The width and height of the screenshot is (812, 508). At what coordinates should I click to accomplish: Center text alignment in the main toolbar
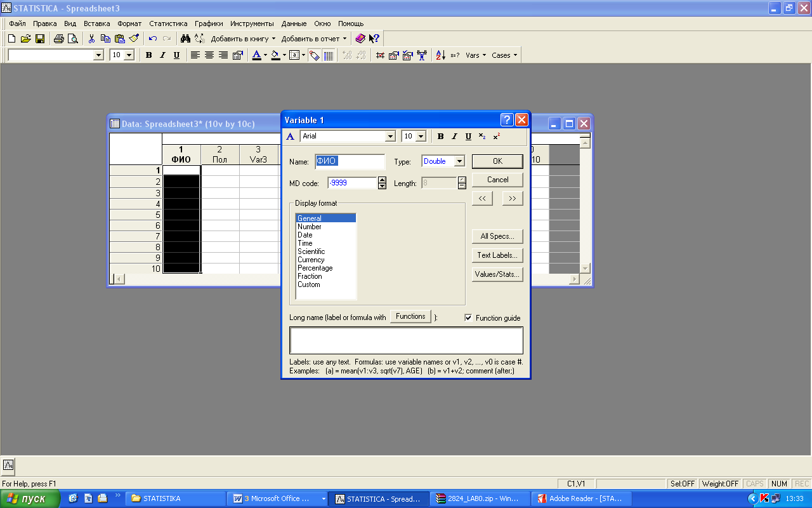[209, 55]
